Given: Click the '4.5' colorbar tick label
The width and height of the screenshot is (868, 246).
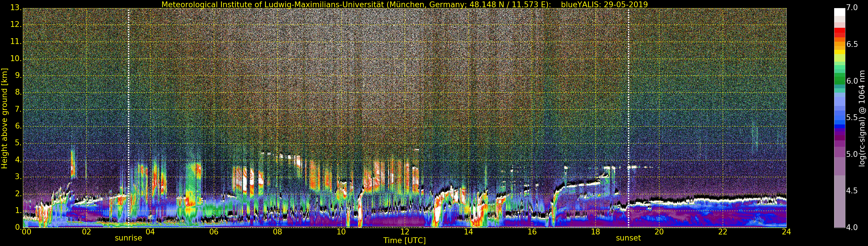Looking at the screenshot, I should 852,191.
